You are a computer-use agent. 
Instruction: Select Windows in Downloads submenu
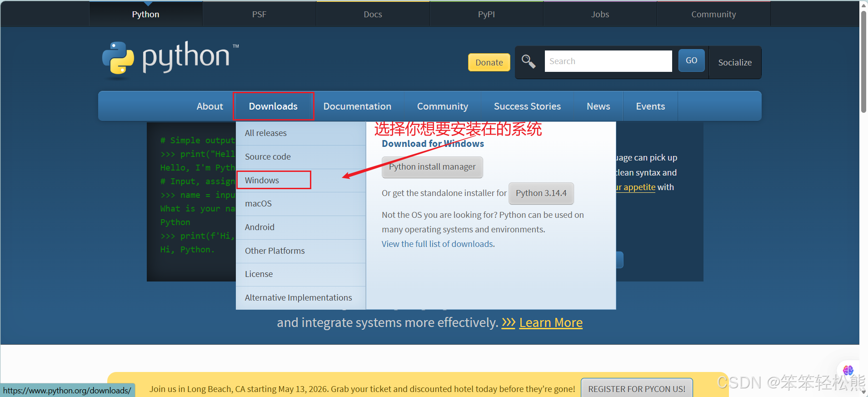click(x=301, y=180)
